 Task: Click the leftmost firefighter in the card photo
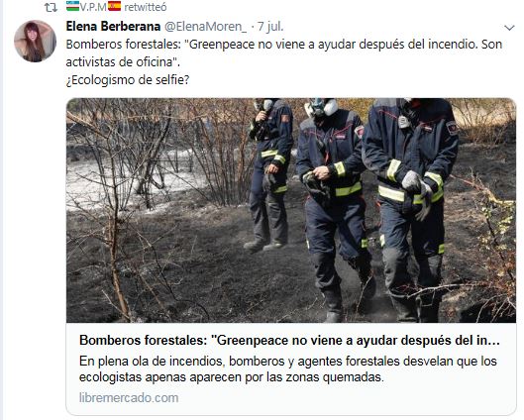pyautogui.click(x=270, y=173)
